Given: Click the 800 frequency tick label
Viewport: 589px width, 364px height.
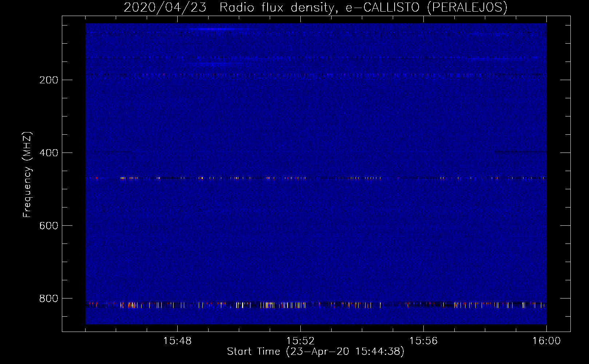Looking at the screenshot, I should (49, 298).
